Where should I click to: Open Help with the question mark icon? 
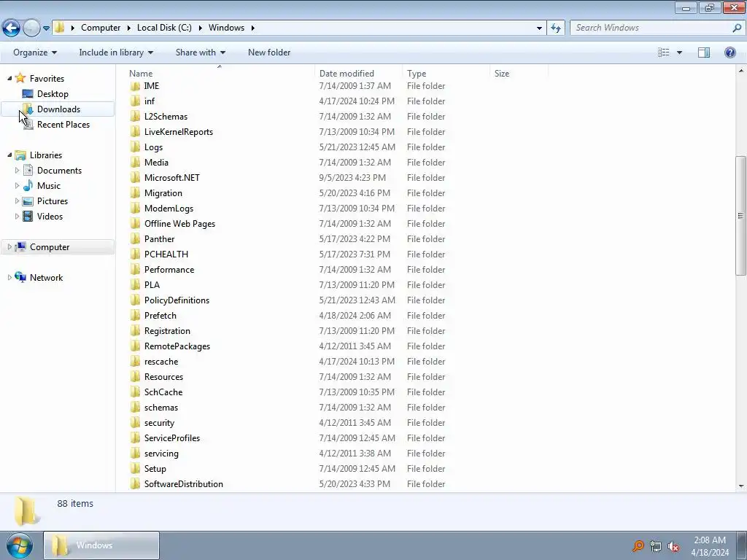click(x=729, y=52)
